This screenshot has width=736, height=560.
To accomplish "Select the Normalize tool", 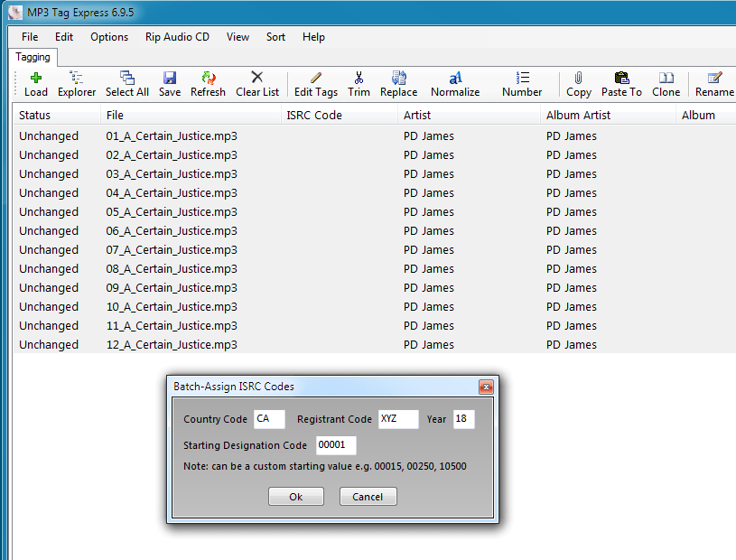I will click(454, 83).
